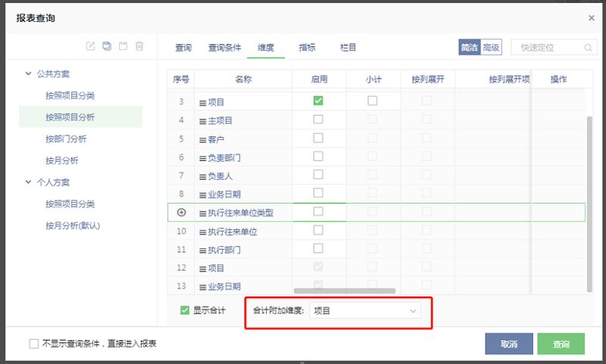This screenshot has height=364, width=606.
Task: Click the search magnifier in 快速定位 box
Action: pos(588,48)
